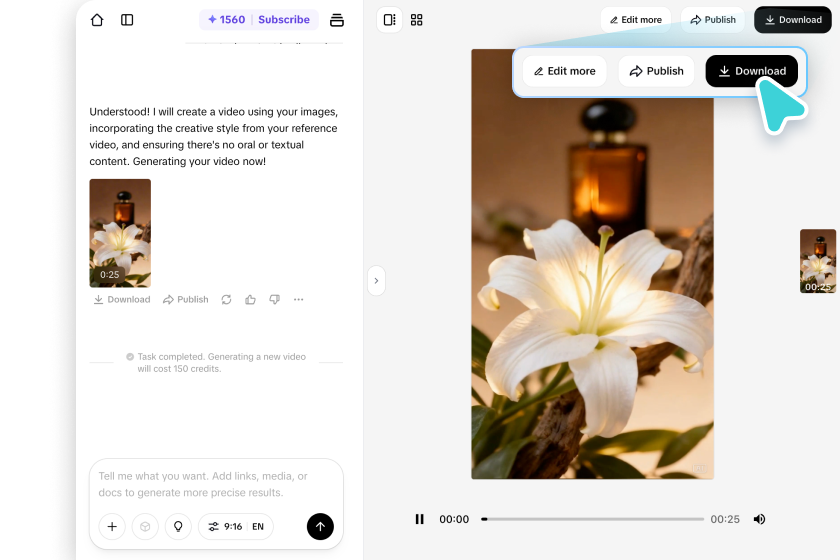Click the lightbulb ideas icon
This screenshot has width=840, height=560.
pos(178,527)
